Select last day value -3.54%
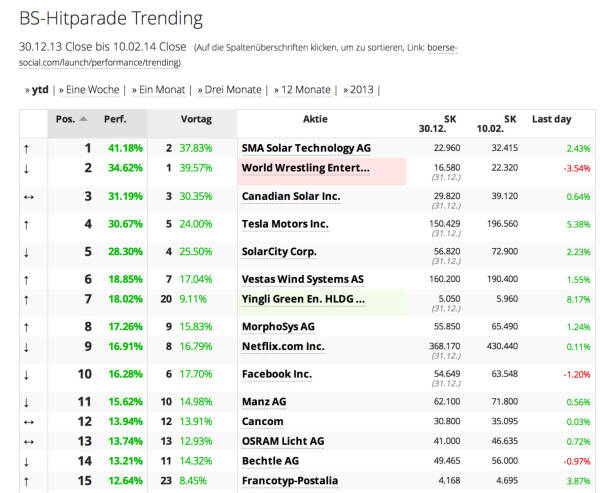This screenshot has height=493, width=600. pyautogui.click(x=577, y=168)
